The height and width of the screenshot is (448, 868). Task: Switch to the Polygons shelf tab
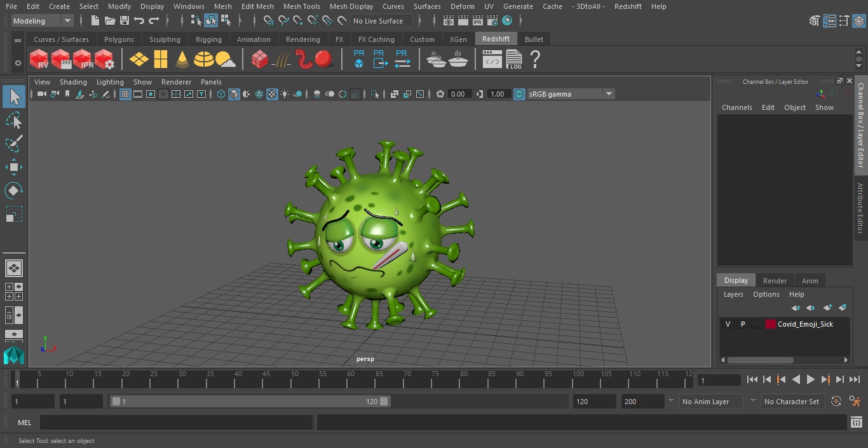(119, 39)
